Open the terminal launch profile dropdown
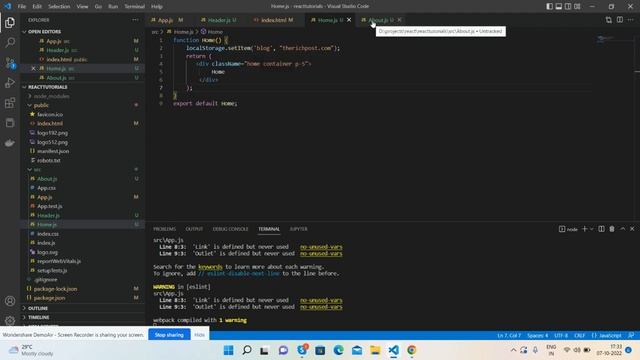 coord(591,229)
